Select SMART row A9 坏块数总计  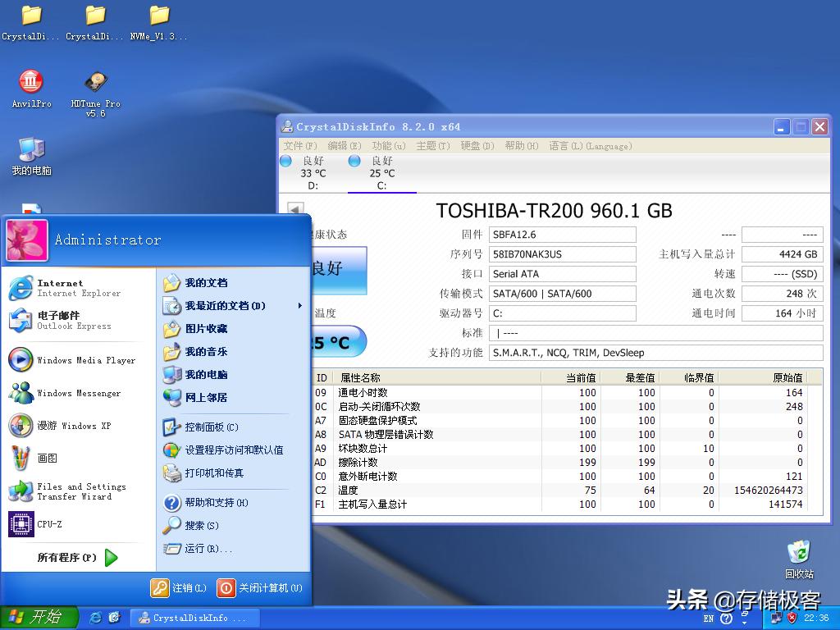[x=559, y=449]
